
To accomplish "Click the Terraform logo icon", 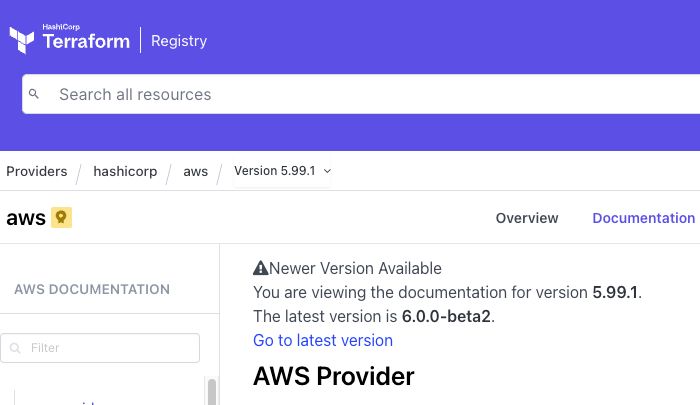I will coord(22,40).
